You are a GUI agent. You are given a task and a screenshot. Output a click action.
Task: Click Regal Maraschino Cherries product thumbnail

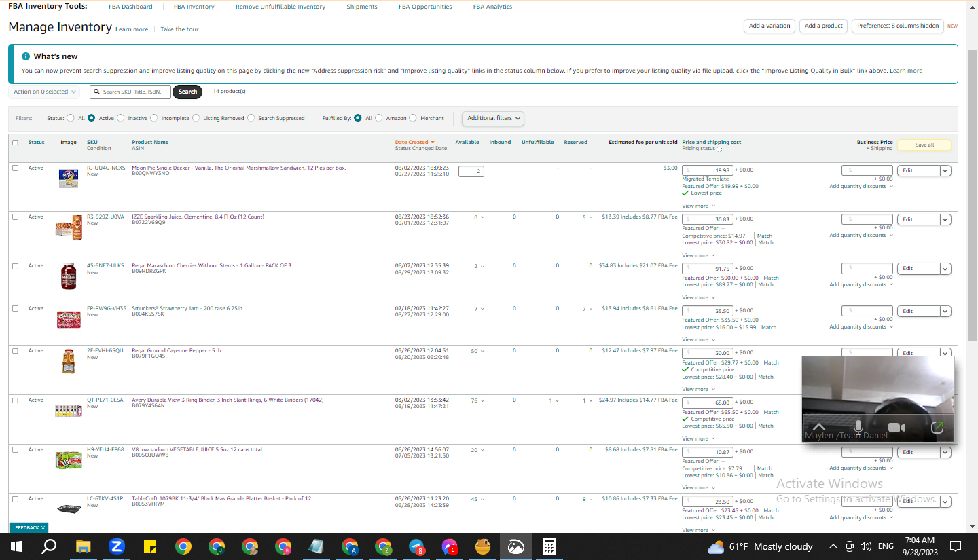coord(68,277)
